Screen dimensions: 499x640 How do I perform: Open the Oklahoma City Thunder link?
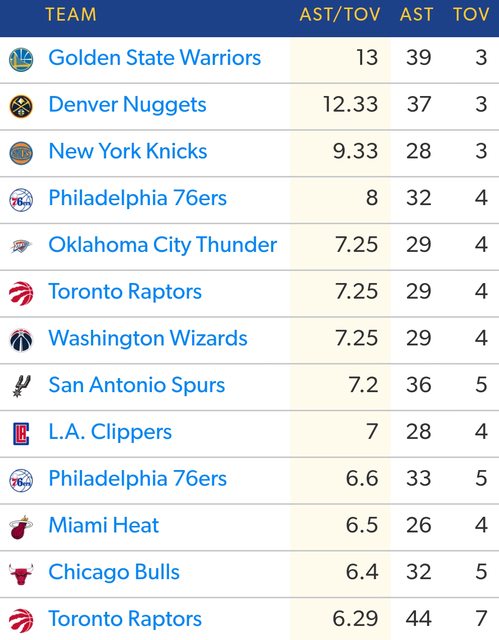tap(163, 245)
